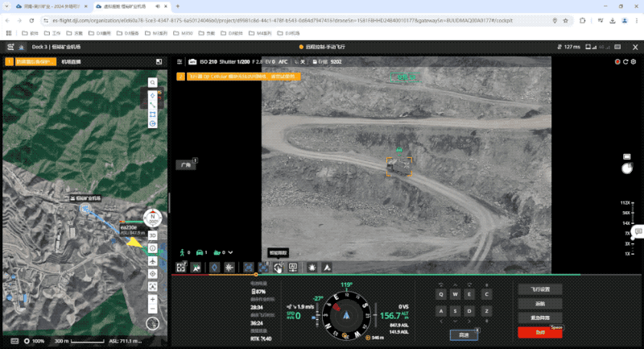The width and height of the screenshot is (644, 349).
Task: Click the C ascend key
Action: pos(487,294)
